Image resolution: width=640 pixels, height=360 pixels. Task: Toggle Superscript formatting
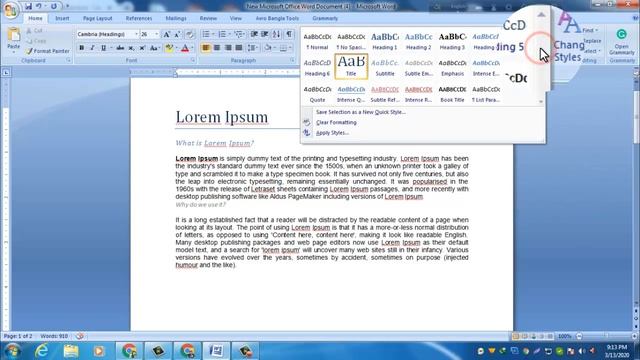pos(142,48)
